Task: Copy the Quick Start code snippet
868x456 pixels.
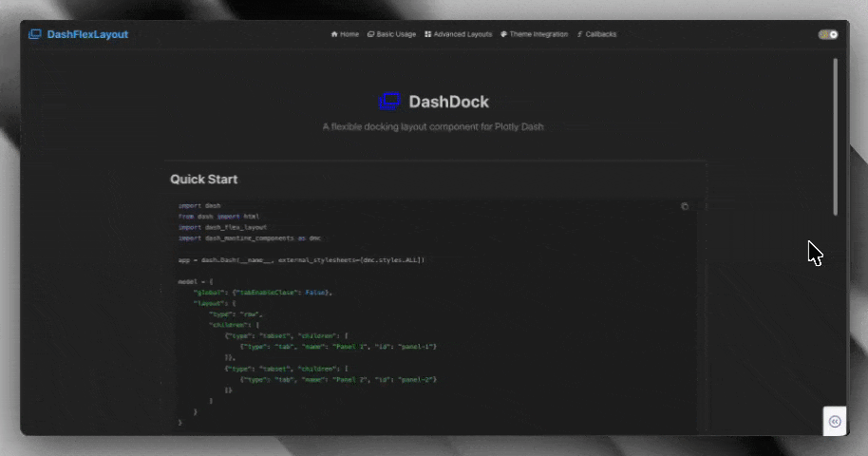Action: click(685, 206)
